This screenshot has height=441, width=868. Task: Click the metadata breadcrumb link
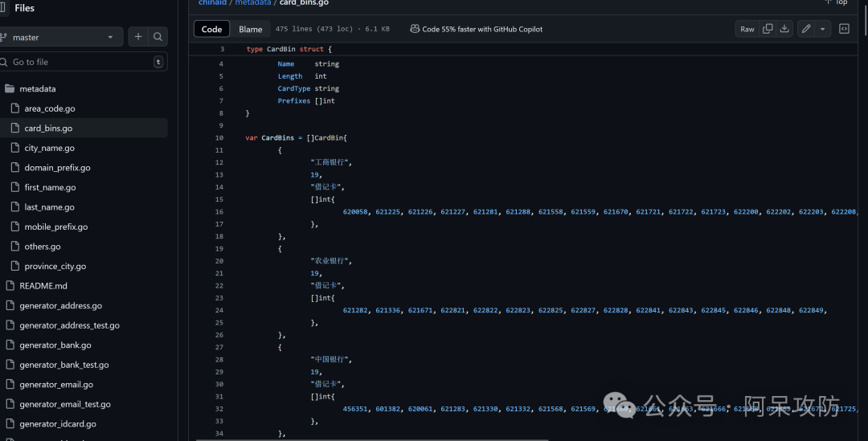click(x=253, y=2)
